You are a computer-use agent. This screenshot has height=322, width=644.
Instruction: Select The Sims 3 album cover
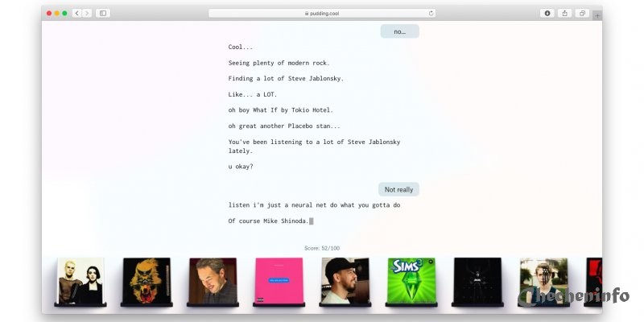coord(411,281)
